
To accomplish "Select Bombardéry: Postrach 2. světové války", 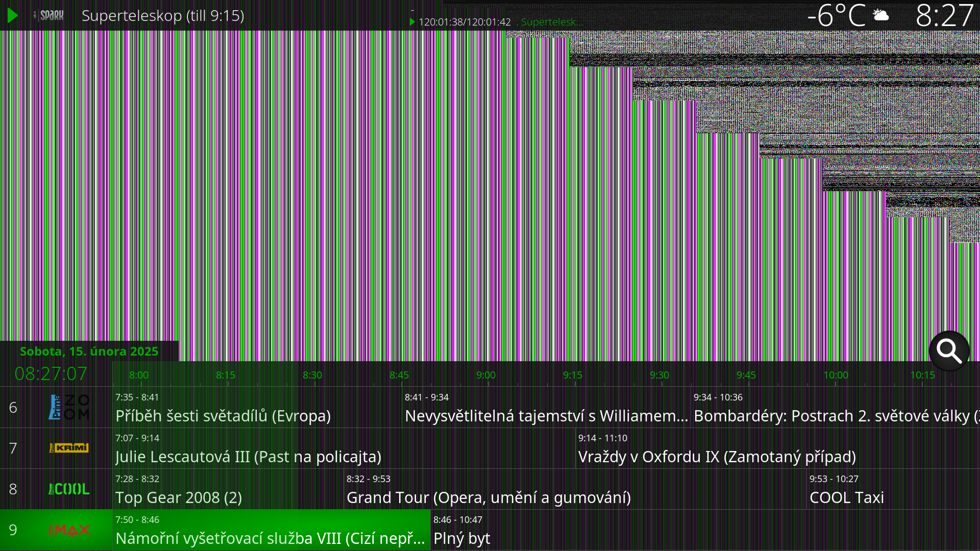I will (832, 415).
